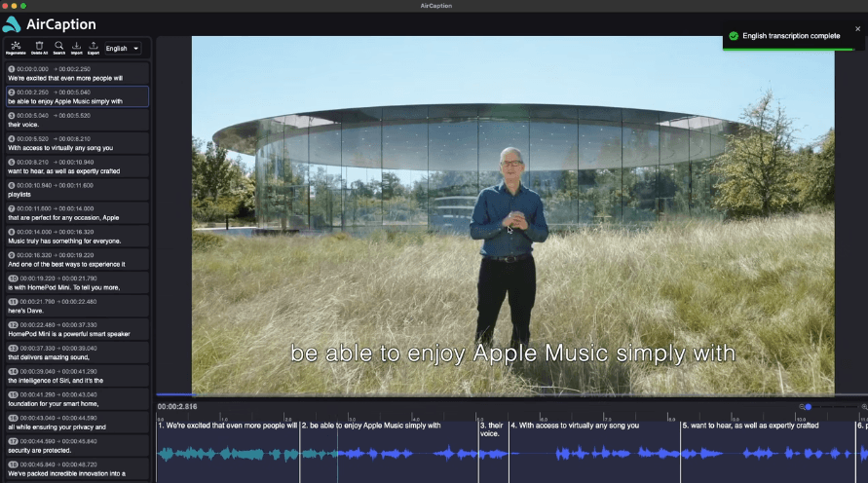The height and width of the screenshot is (483, 868).
Task: Select caption 'We've packed incredible innovation into a'
Action: (78, 468)
